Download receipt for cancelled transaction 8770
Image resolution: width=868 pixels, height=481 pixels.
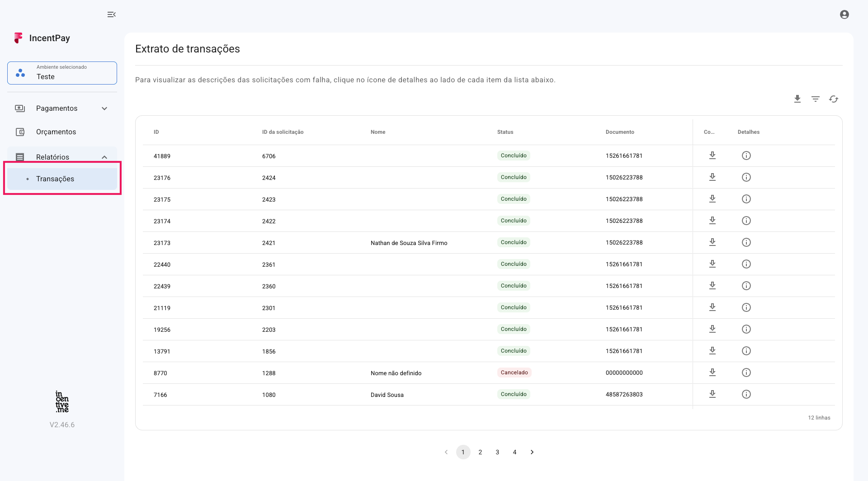tap(712, 373)
